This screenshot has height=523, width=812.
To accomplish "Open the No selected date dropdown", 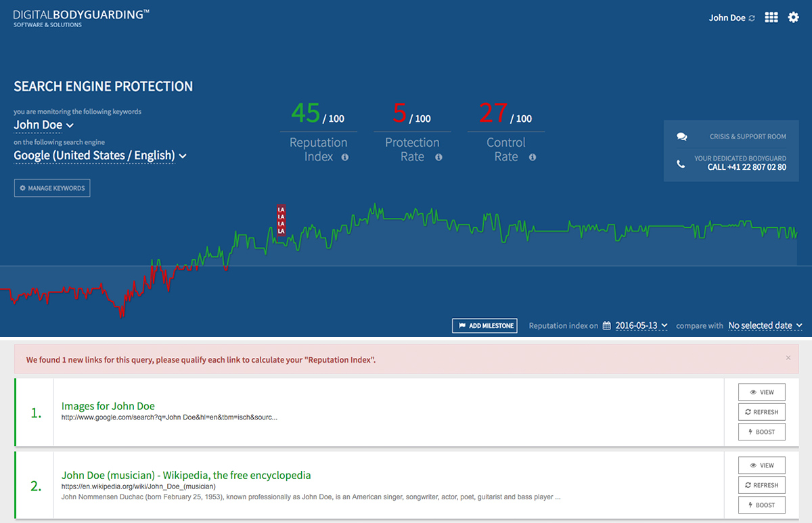I will point(765,325).
